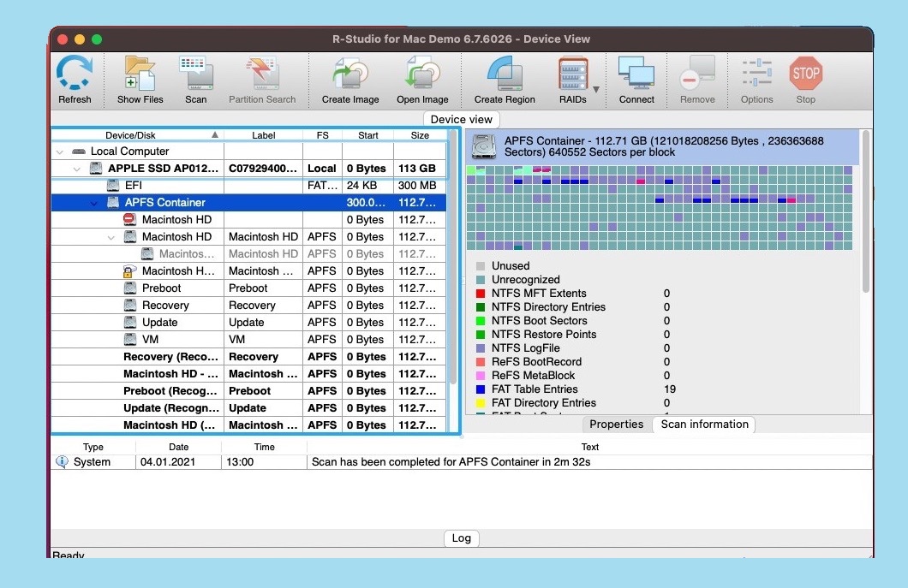The width and height of the screenshot is (908, 588).
Task: Click the Create Image toolbar icon
Action: [x=350, y=74]
